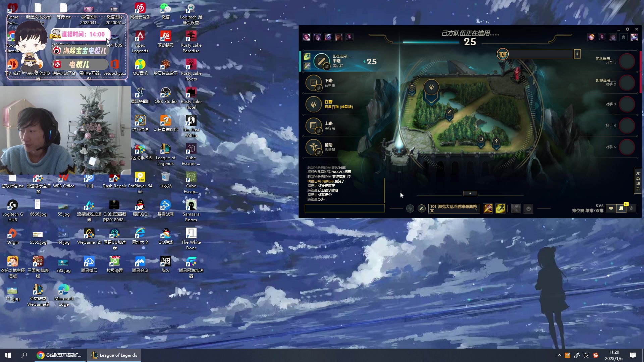
Task: Open Microsoft Edge desktop shortcut
Action: [64, 295]
